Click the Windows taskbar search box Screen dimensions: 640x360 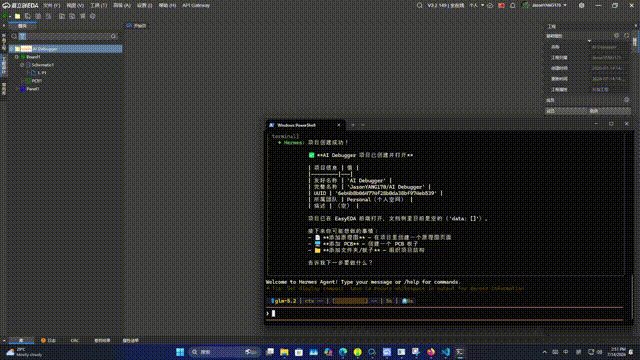[224, 352]
